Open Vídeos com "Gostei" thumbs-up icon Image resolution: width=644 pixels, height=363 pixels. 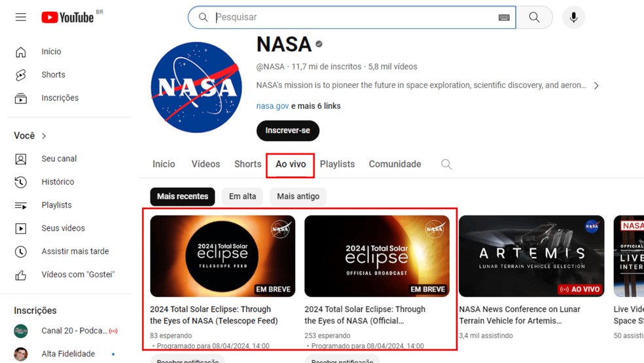click(21, 275)
